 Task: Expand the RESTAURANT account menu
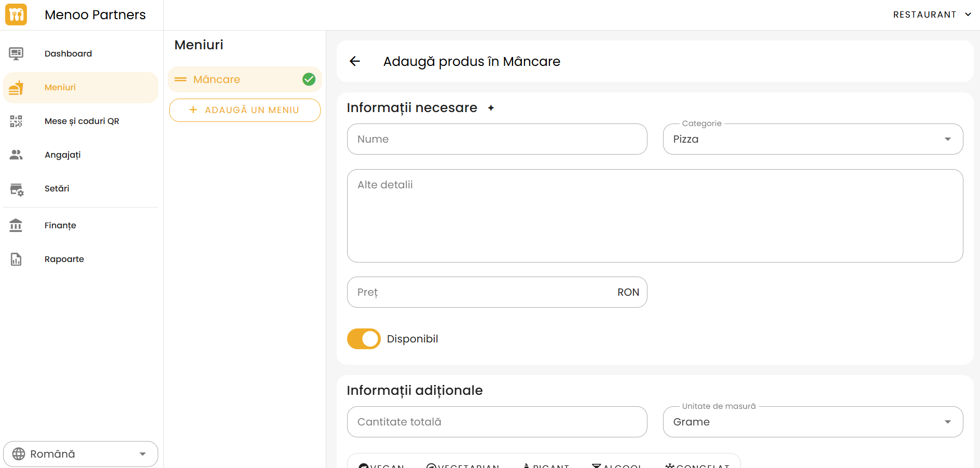click(931, 15)
